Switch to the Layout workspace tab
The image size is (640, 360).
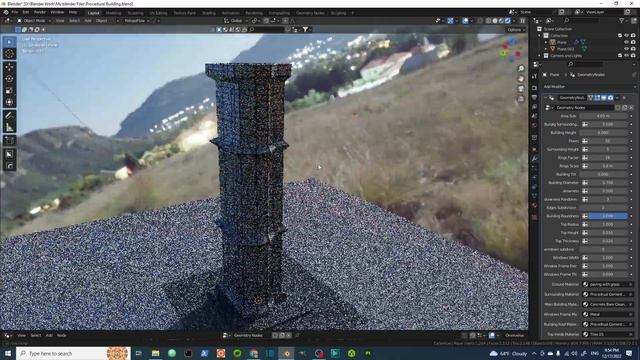[93, 13]
